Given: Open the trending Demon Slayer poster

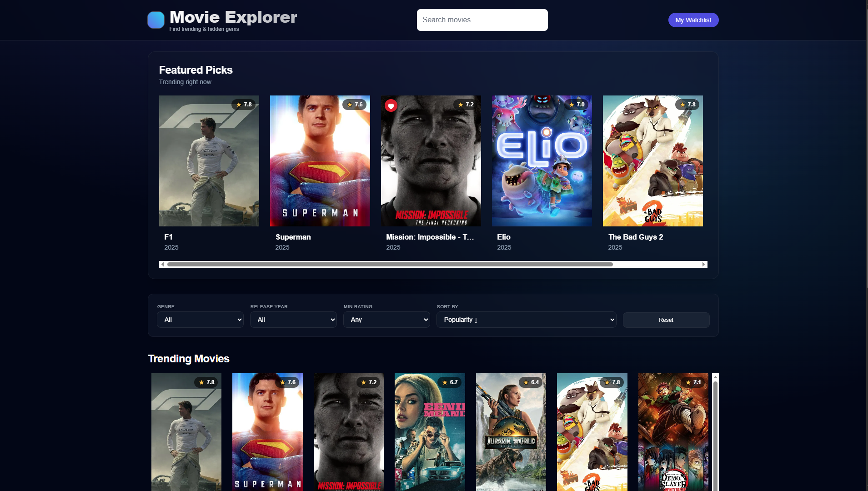Looking at the screenshot, I should [x=673, y=432].
